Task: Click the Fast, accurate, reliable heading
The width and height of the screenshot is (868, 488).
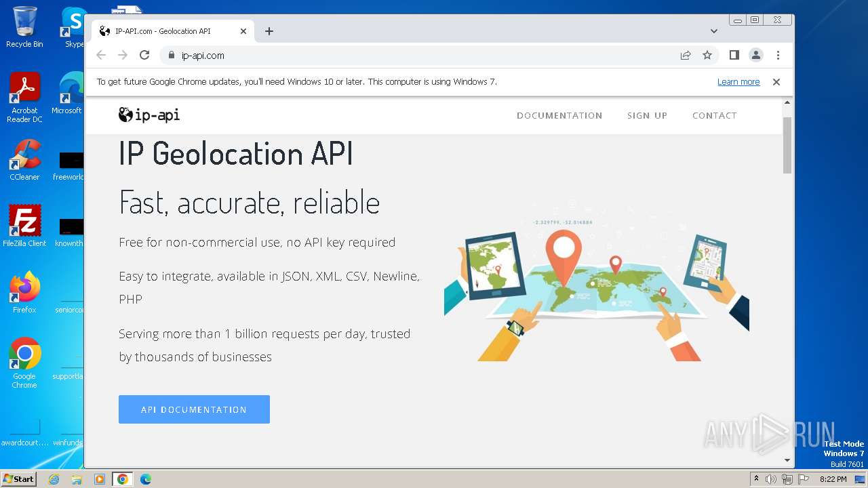Action: coord(250,202)
